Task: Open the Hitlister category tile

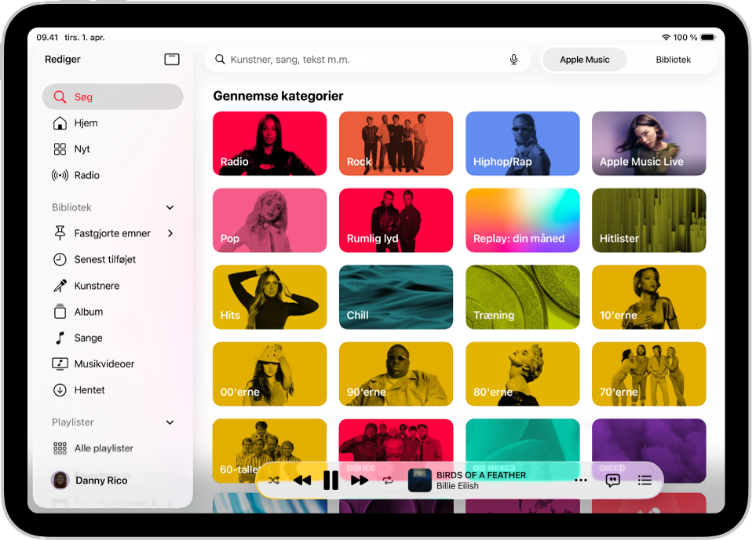Action: [649, 221]
